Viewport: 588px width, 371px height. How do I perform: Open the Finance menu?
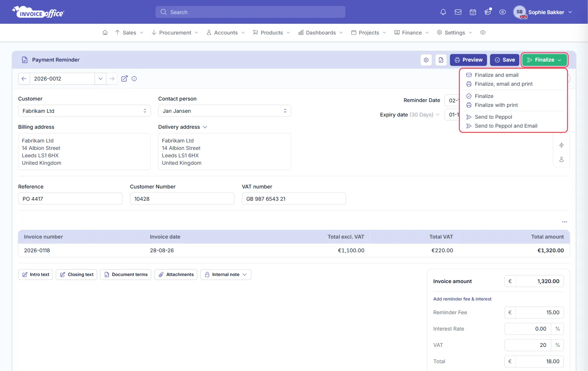(411, 33)
